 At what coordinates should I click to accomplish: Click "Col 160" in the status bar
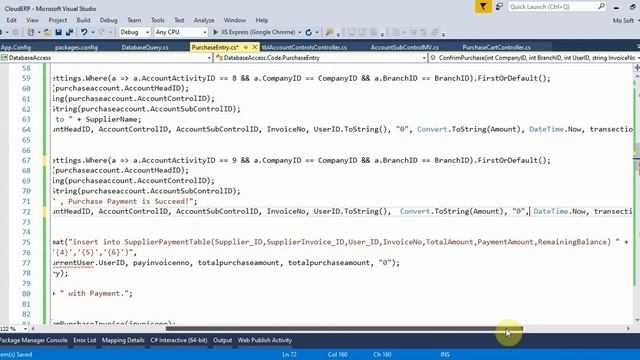tap(338, 354)
